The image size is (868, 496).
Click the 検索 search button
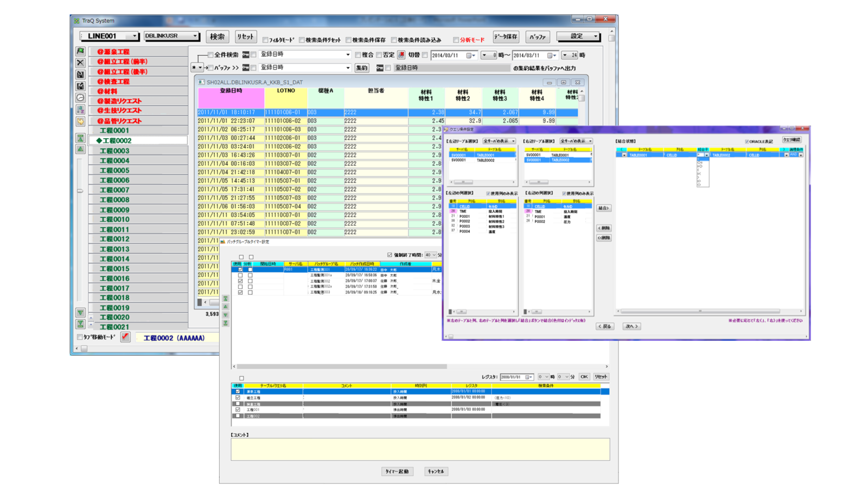(217, 36)
